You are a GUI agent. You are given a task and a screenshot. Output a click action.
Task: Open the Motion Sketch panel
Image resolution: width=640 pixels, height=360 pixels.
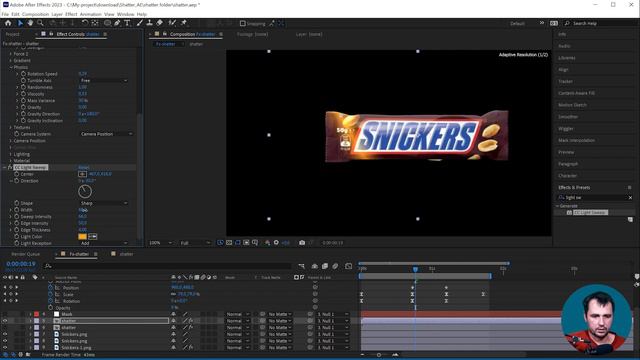coord(572,105)
